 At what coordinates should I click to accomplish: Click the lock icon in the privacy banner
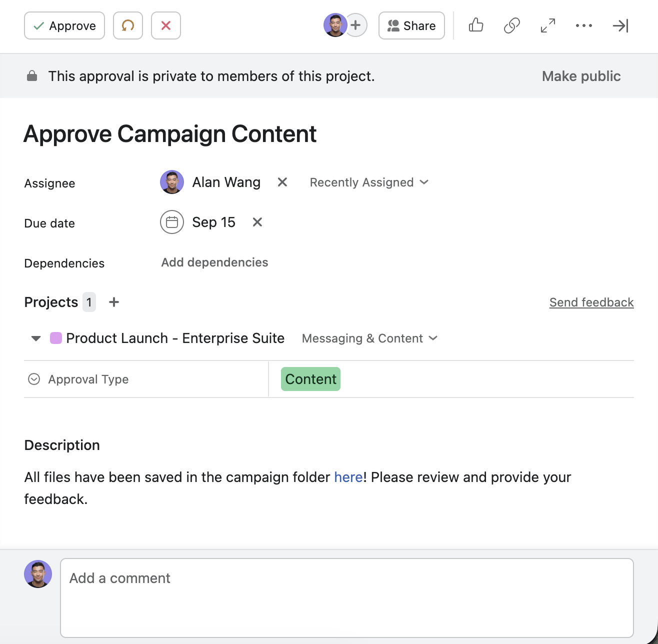point(32,76)
